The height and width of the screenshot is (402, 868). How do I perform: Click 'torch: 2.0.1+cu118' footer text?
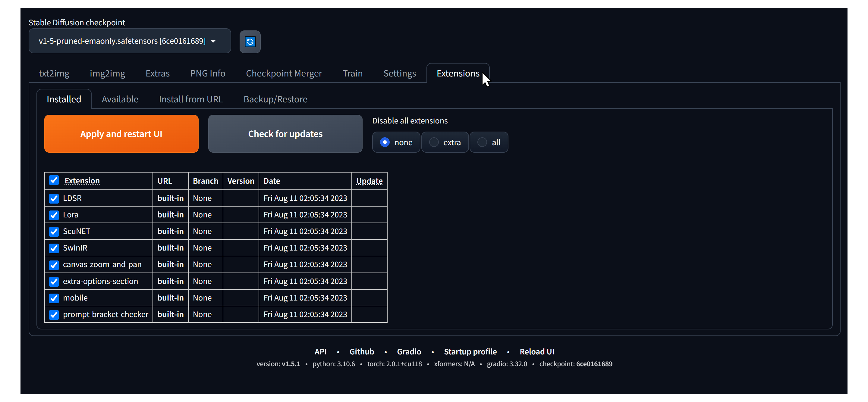click(x=394, y=364)
